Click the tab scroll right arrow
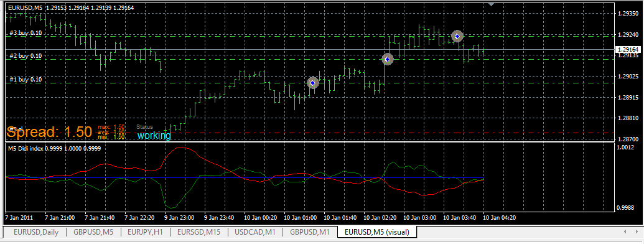 636,232
